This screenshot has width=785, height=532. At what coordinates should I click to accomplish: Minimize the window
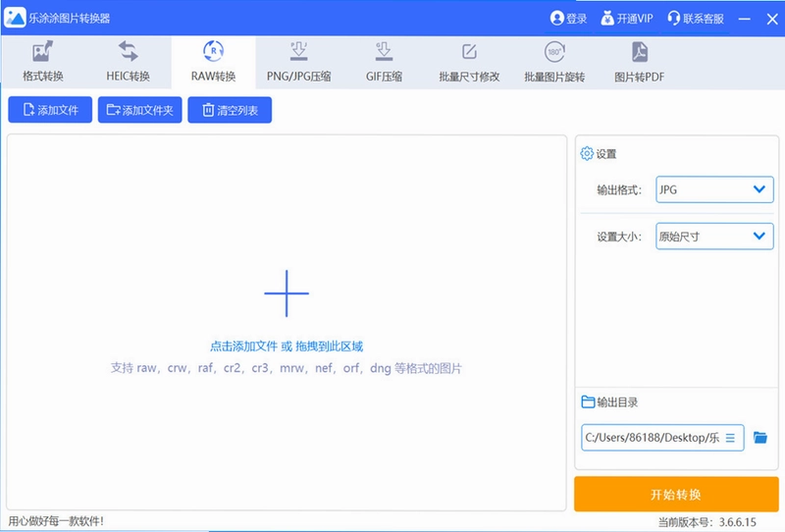(745, 19)
